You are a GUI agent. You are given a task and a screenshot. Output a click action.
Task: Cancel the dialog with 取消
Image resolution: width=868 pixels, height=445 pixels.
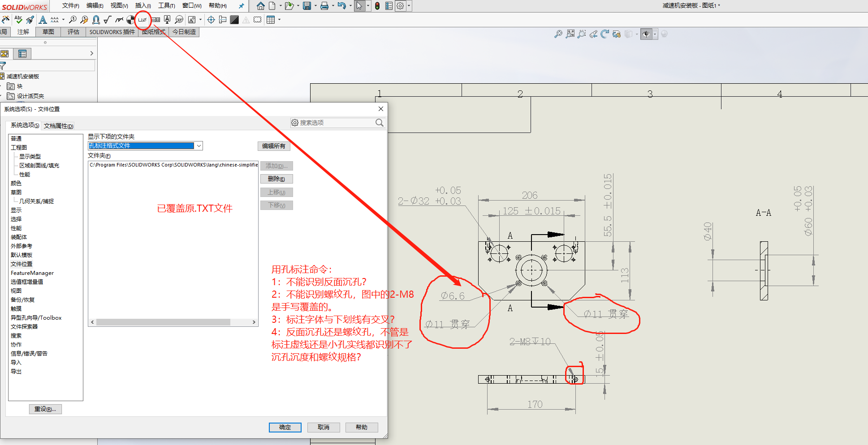pos(324,427)
